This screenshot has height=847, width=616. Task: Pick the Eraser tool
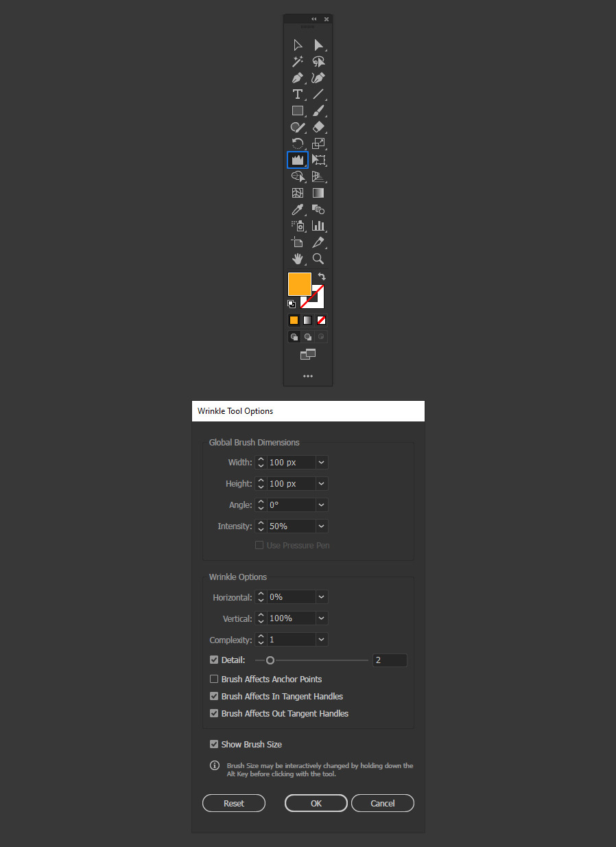click(318, 127)
